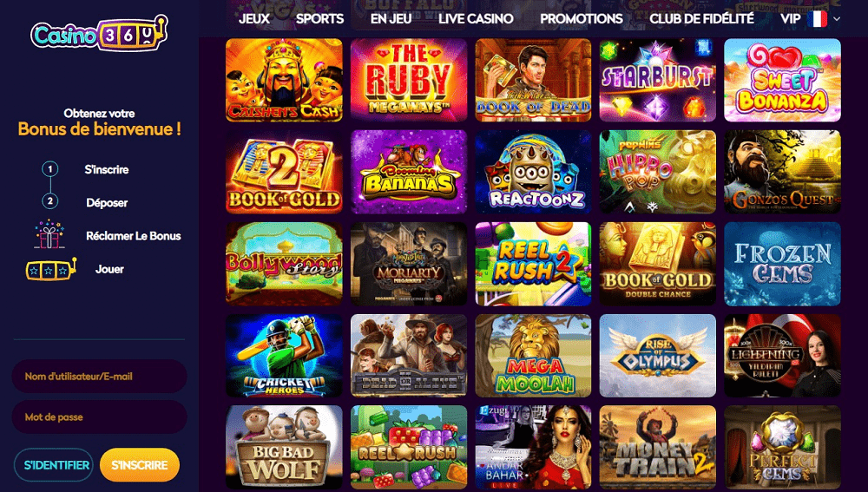Screen dimensions: 868x492
Task: Focus the Mot de passe field
Action: (99, 417)
